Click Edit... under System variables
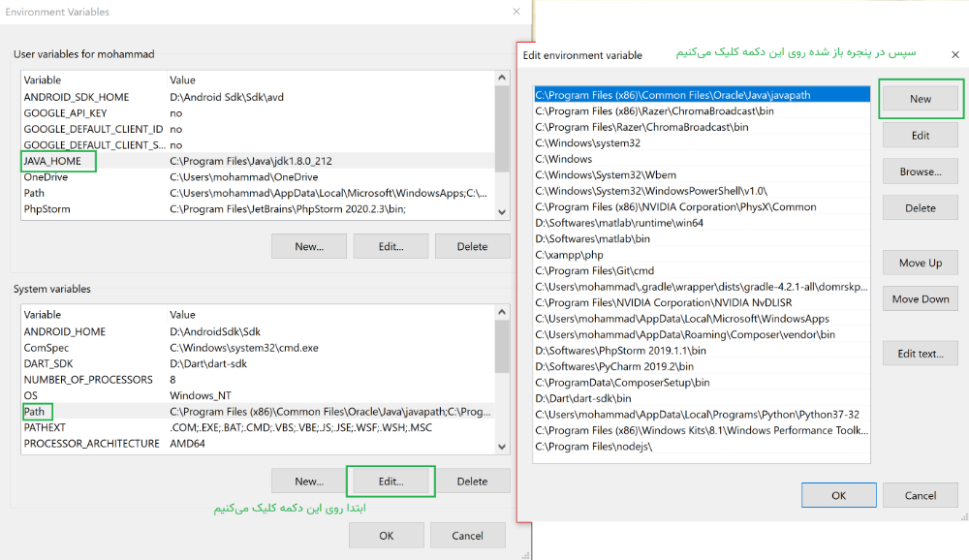 (x=391, y=481)
